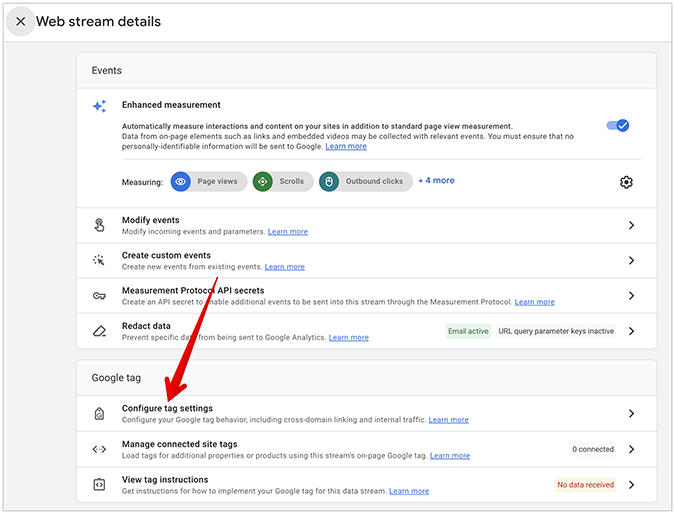
Task: Open Manage connected site tags title
Action: pos(180,444)
